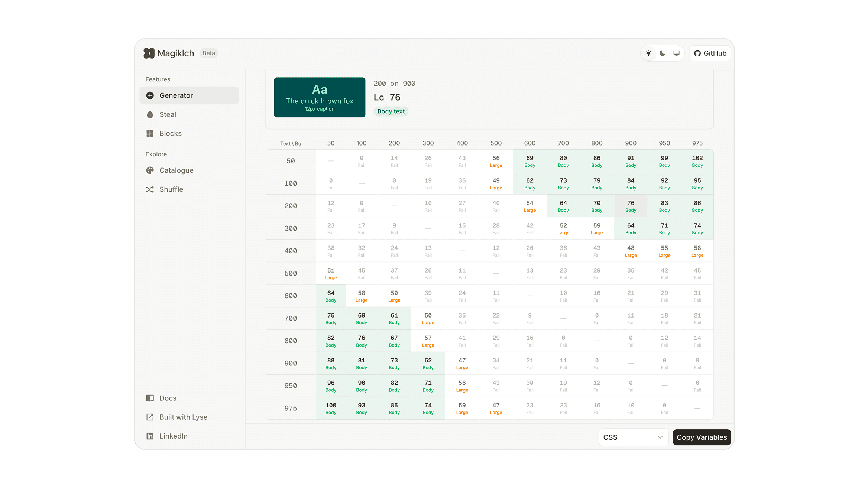Click the Catalogue palette icon
Image resolution: width=868 pixels, height=488 pixels.
click(150, 170)
